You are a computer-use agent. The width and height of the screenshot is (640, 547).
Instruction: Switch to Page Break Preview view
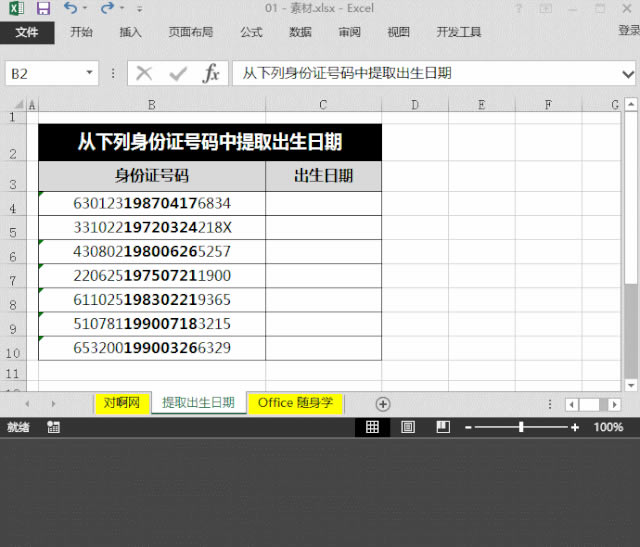(x=442, y=427)
